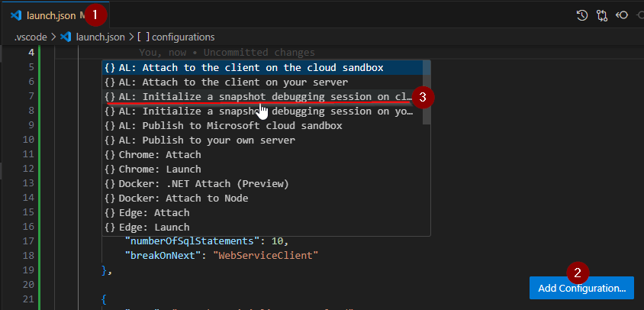644x310 pixels.
Task: Switch to the launch.json editor tab
Action: pos(47,15)
